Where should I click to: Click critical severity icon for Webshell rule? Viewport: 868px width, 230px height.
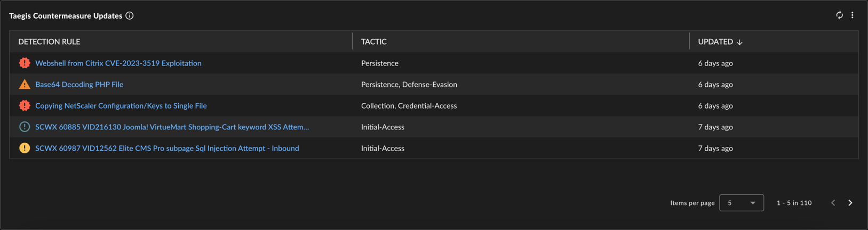click(x=25, y=63)
